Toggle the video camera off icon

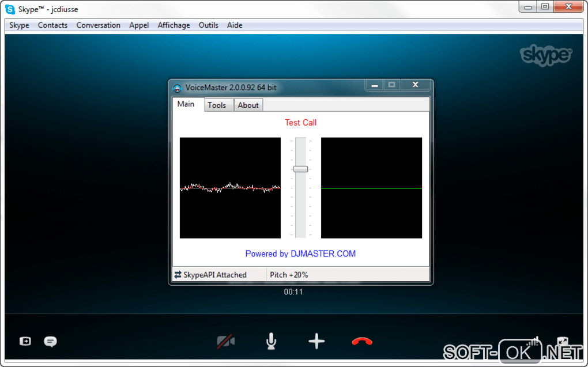(226, 342)
